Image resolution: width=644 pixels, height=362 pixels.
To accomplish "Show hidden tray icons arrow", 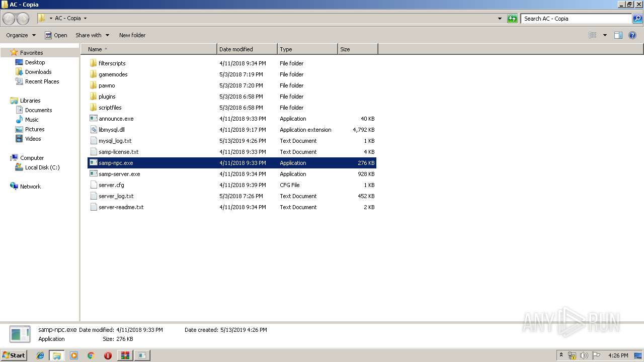I will pos(561,355).
